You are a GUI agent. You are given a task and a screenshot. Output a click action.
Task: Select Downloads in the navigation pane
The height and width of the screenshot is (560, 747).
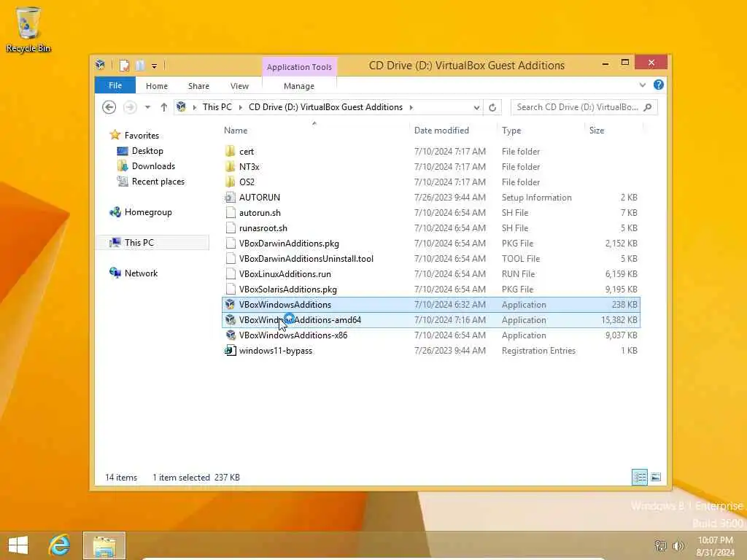pyautogui.click(x=153, y=166)
